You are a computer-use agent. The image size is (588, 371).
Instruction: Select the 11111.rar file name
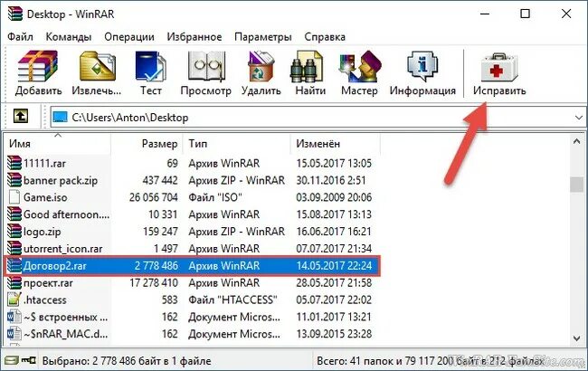[x=44, y=164]
